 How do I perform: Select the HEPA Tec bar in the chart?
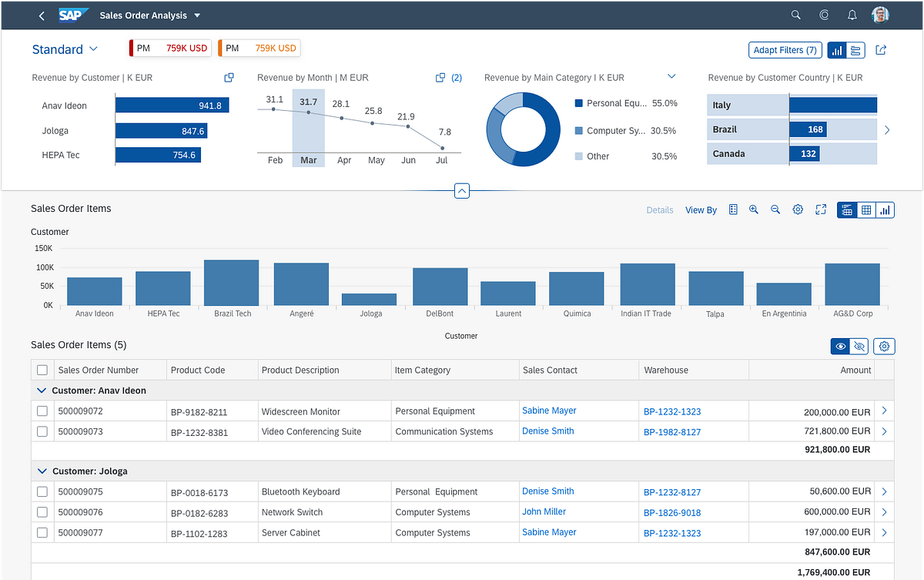pos(162,287)
